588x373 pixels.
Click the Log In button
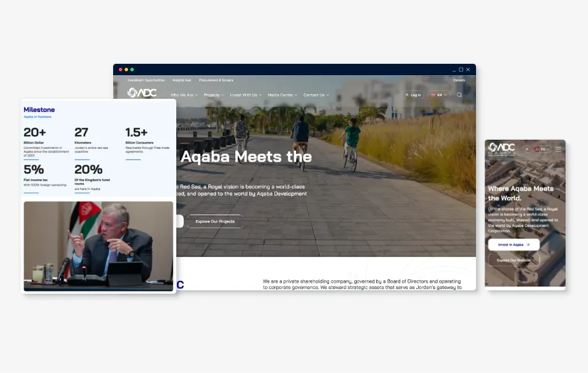click(412, 95)
